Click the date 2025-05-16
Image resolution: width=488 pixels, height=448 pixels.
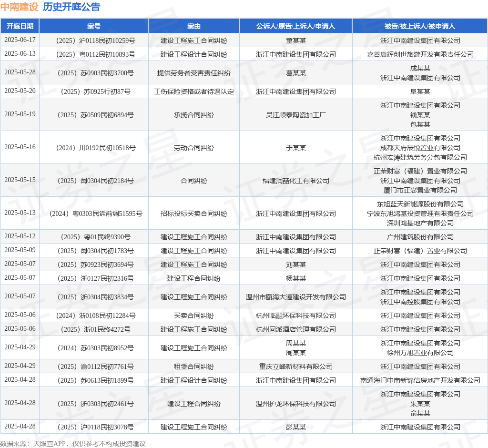point(20,147)
